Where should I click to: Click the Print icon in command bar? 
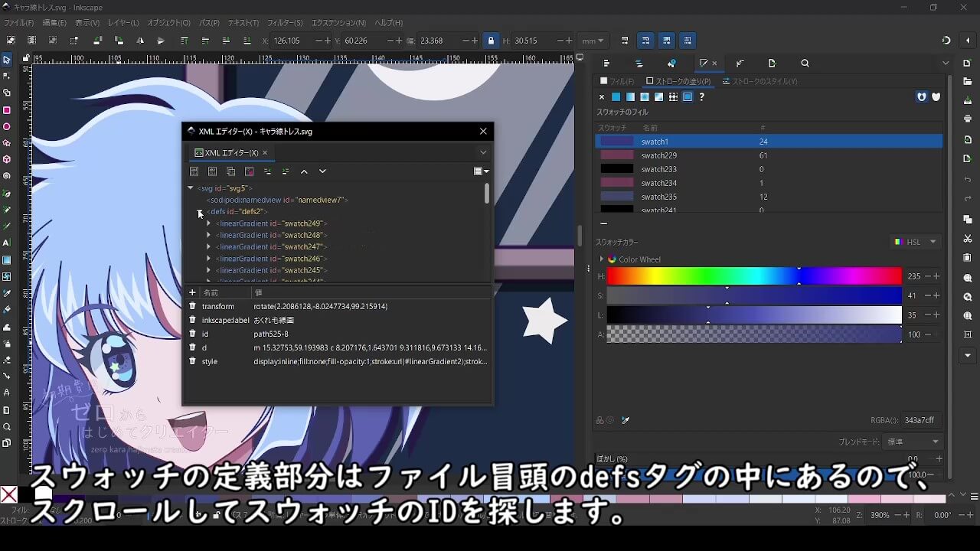point(969,119)
